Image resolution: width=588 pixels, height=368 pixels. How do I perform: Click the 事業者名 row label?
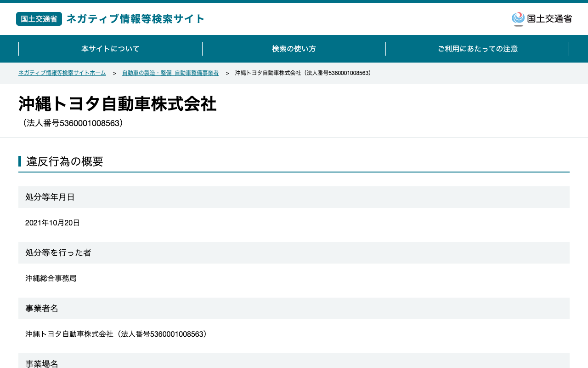[x=294, y=308]
